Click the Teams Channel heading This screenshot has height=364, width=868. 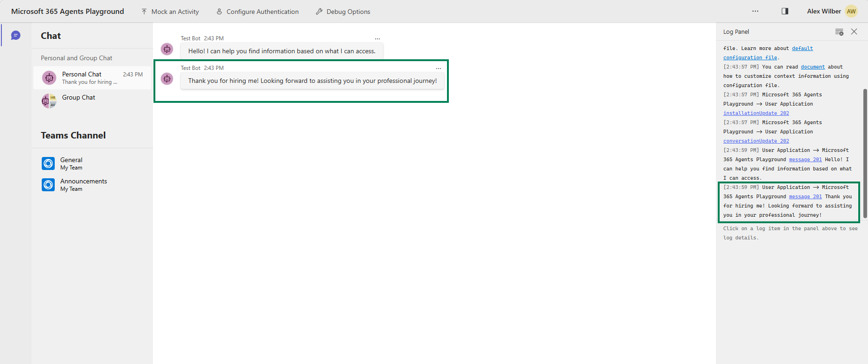[73, 135]
